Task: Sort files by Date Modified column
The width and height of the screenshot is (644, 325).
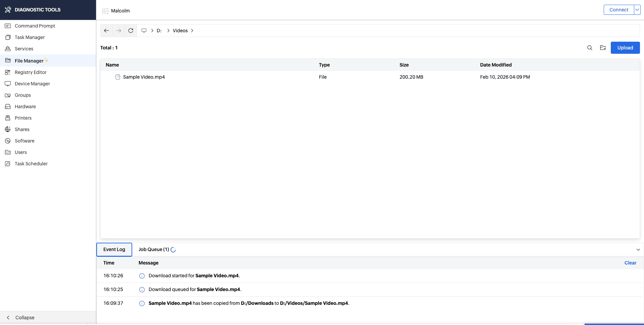Action: 496,65
